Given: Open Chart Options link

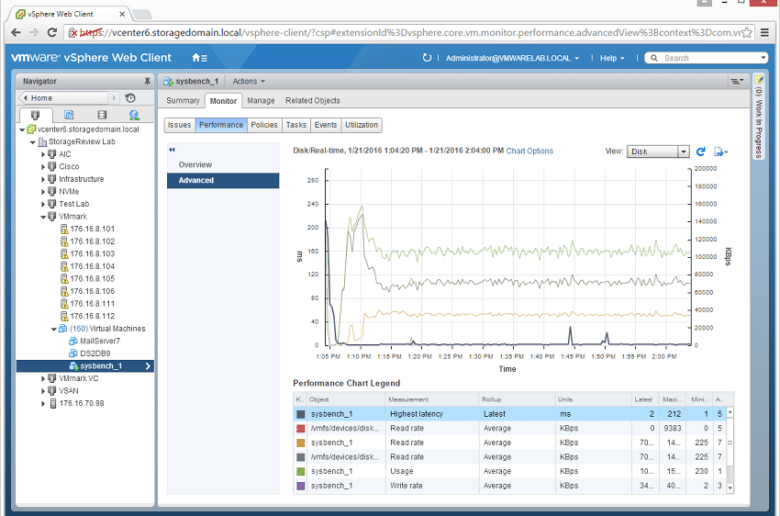Looking at the screenshot, I should 529,151.
